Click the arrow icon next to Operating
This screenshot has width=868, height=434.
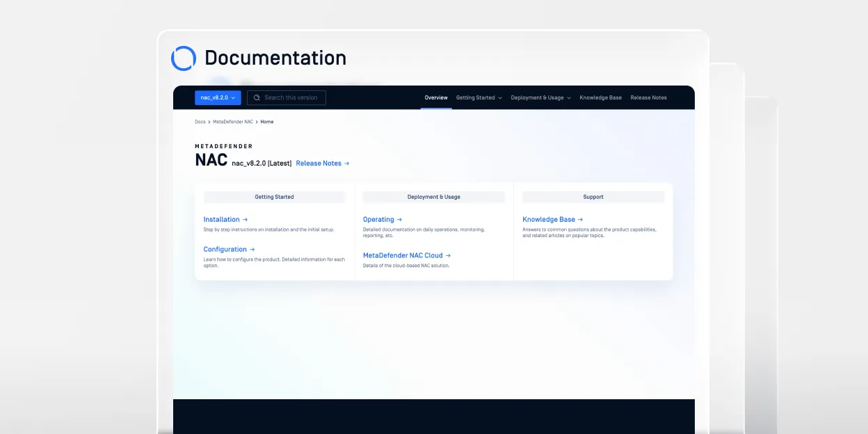[x=399, y=220]
